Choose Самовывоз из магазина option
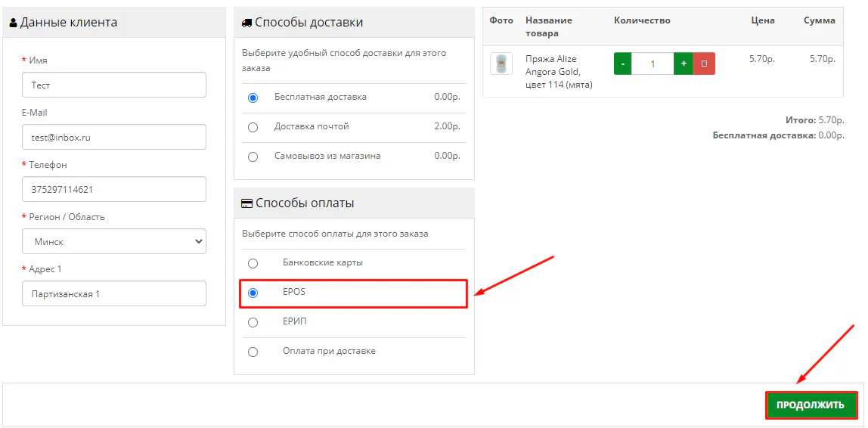Image resolution: width=868 pixels, height=428 pixels. pos(253,157)
